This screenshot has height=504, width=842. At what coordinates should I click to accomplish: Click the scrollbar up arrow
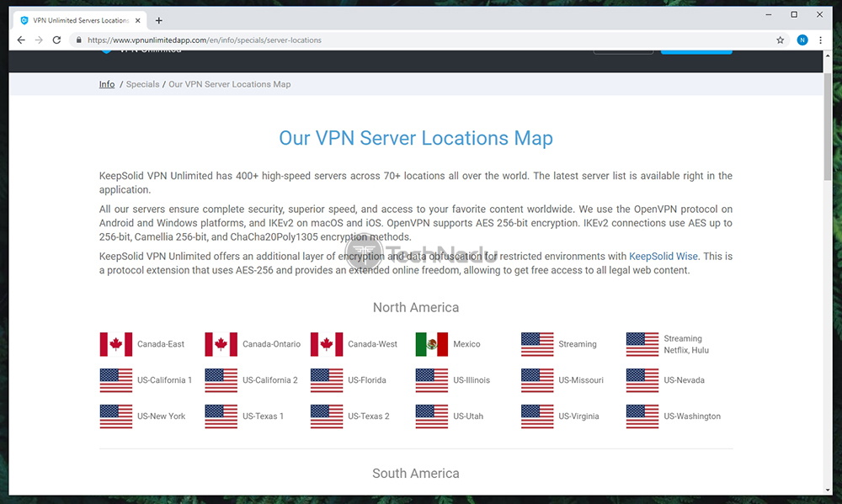click(x=828, y=56)
